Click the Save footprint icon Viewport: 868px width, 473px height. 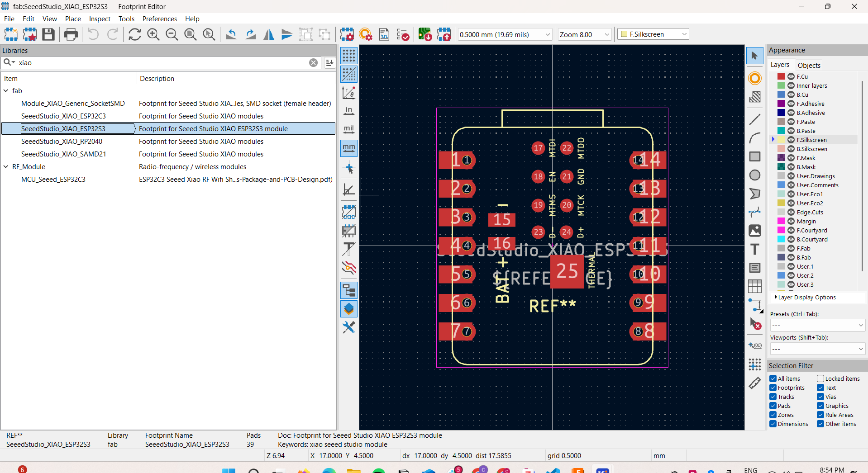coord(48,34)
